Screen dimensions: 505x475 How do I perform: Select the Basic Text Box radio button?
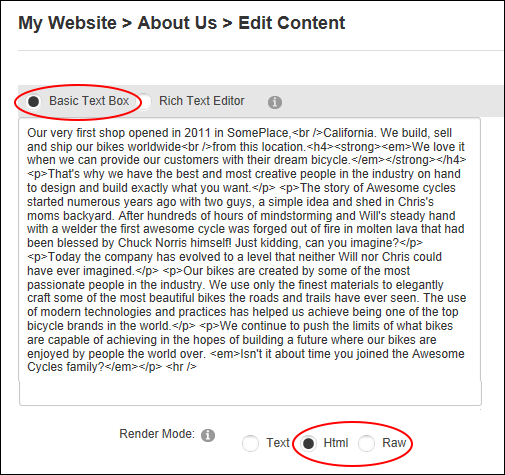tap(33, 101)
